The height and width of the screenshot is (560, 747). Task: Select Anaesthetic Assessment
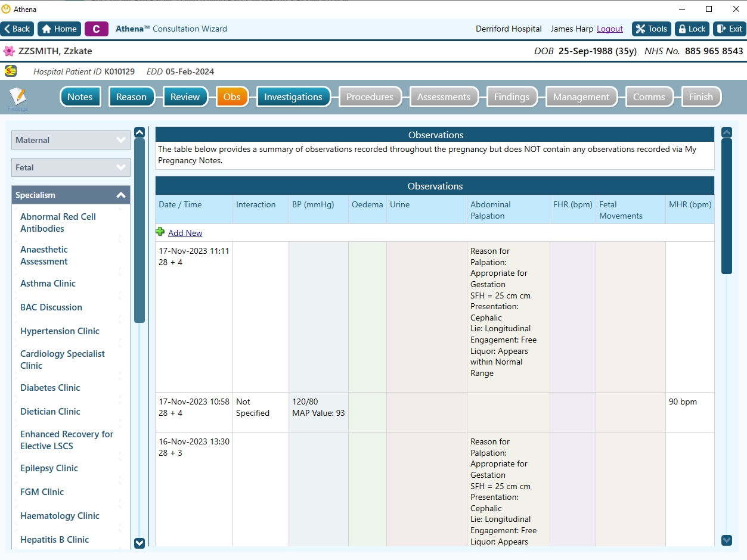pos(44,256)
